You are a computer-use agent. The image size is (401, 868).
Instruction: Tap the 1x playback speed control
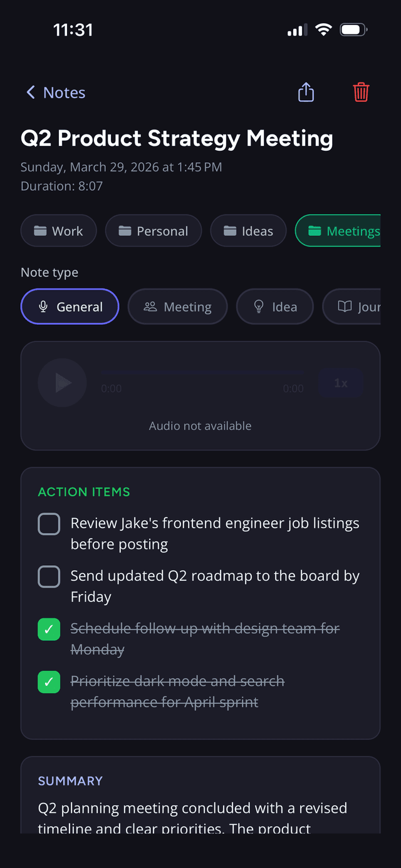pos(341,383)
